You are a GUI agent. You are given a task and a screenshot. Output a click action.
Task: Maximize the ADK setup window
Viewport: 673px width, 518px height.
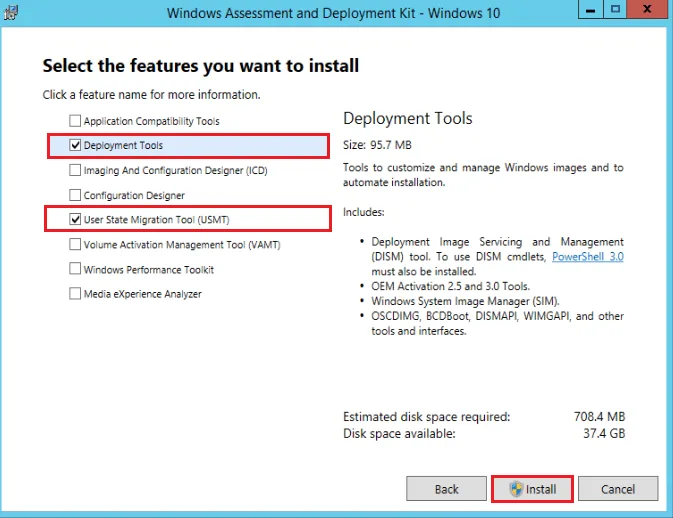click(615, 9)
